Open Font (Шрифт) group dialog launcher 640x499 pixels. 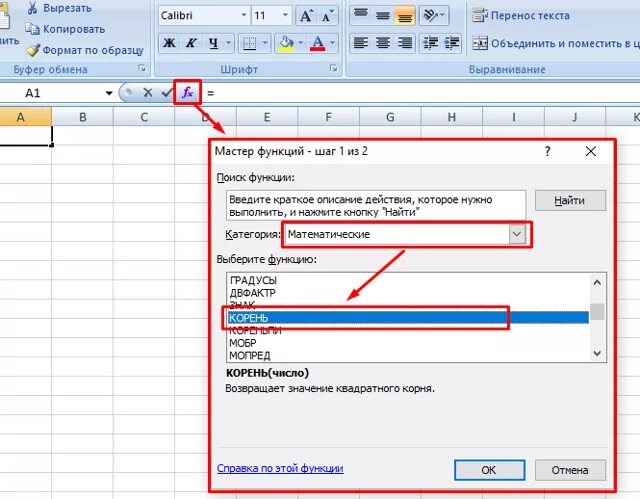coord(333,69)
